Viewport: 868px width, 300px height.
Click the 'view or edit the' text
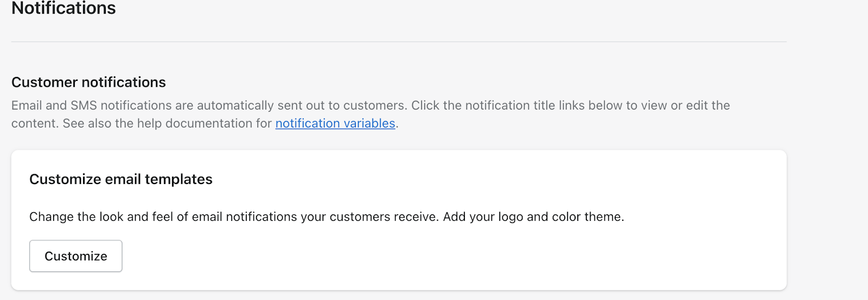(686, 105)
